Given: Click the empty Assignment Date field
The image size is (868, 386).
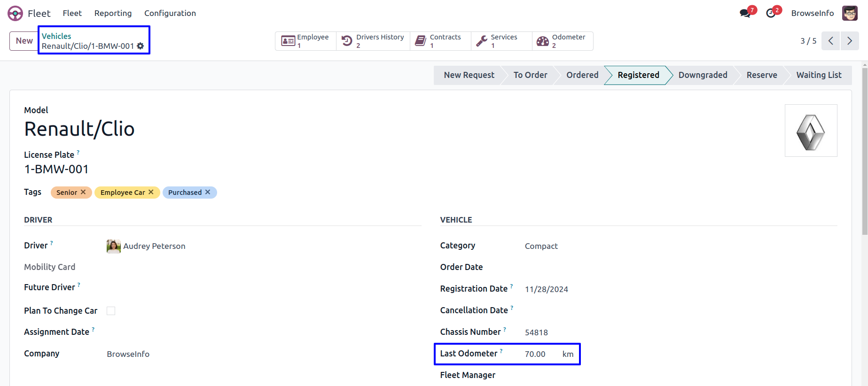Looking at the screenshot, I should [x=263, y=332].
